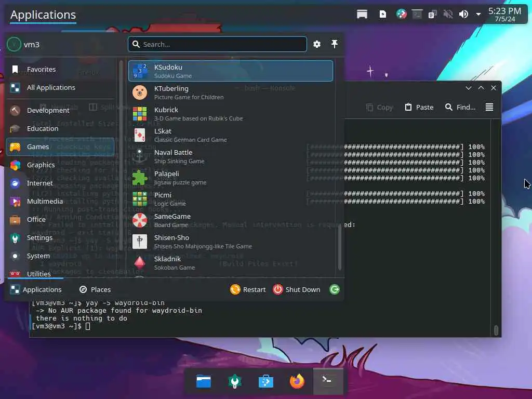Screen dimensions: 532x399
Task: Launch Shisen-Sho tile game
Action: tap(230, 242)
